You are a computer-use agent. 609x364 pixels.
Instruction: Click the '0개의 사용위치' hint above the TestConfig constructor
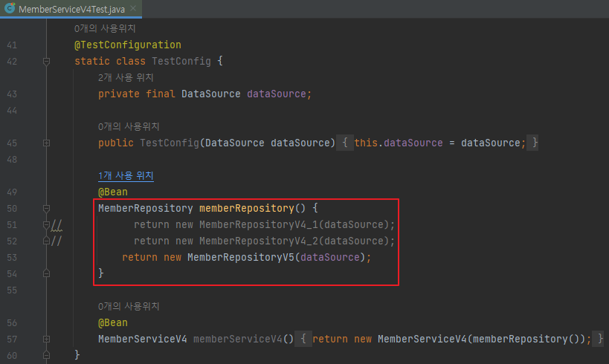(129, 126)
